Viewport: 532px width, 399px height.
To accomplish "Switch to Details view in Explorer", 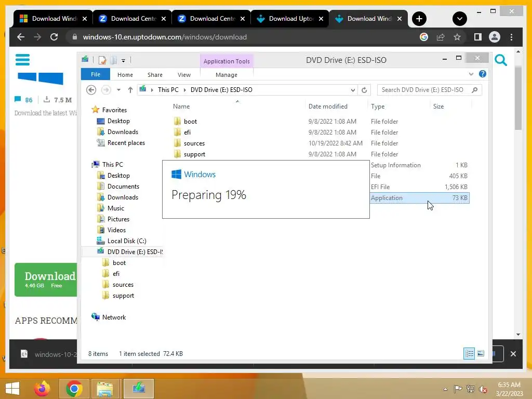I will tap(469, 353).
